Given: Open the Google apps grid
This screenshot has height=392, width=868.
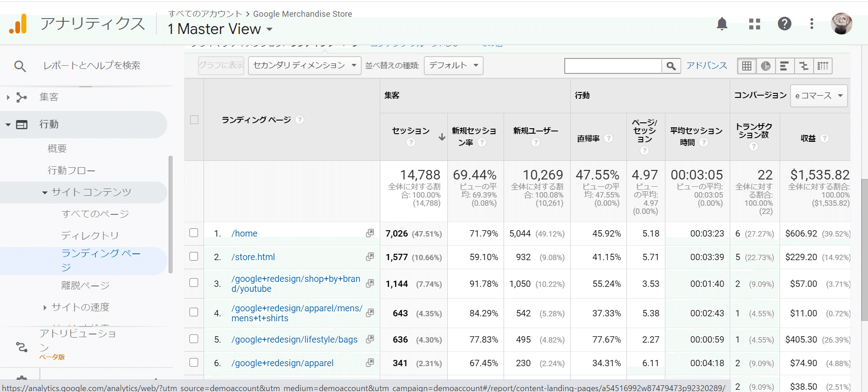Looking at the screenshot, I should [755, 24].
